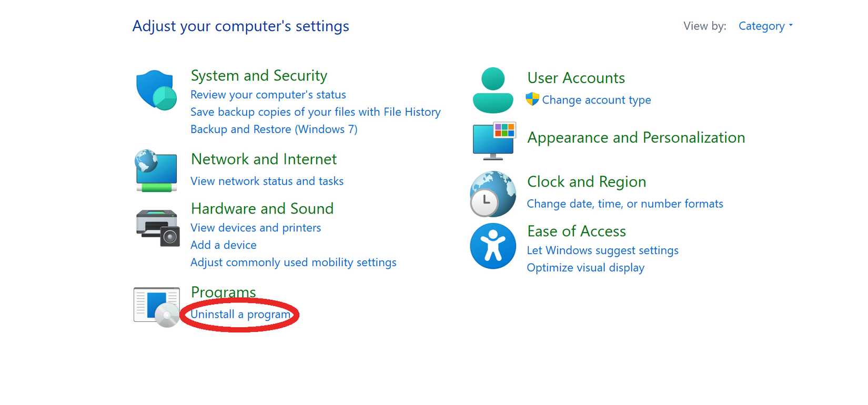The height and width of the screenshot is (405, 868).
Task: Open Backup and Restore (Windows 7)
Action: (x=274, y=129)
